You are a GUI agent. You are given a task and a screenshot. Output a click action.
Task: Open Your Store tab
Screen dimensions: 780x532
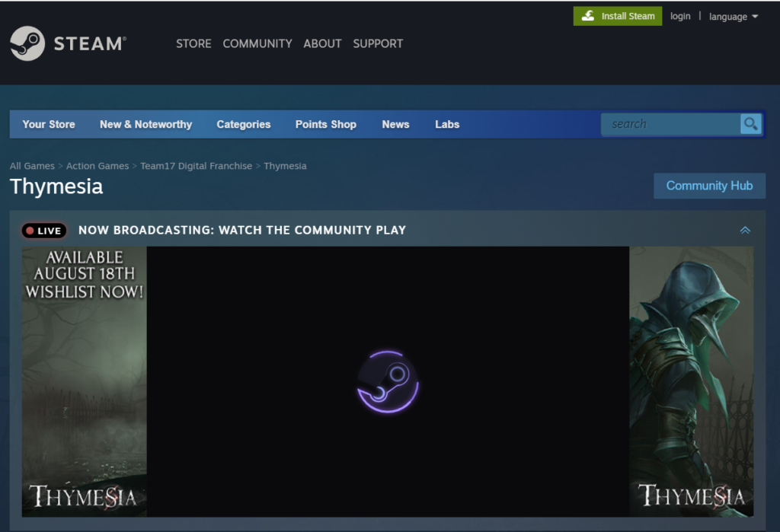[49, 124]
